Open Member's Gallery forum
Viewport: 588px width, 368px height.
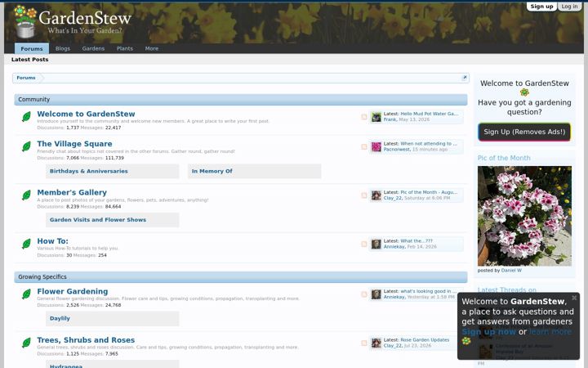click(x=72, y=192)
